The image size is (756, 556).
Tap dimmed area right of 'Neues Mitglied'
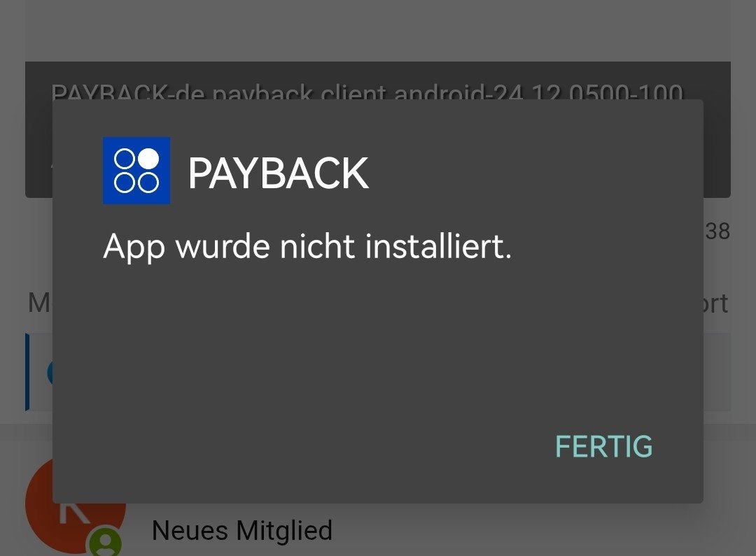click(x=531, y=530)
